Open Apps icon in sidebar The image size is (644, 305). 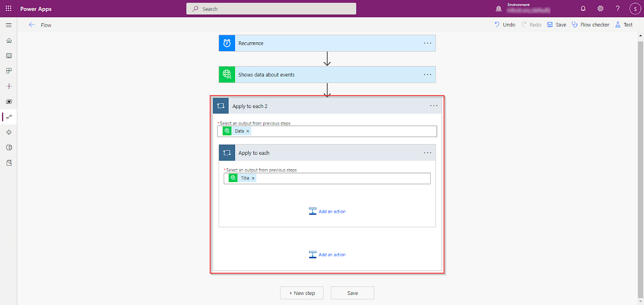click(9, 71)
